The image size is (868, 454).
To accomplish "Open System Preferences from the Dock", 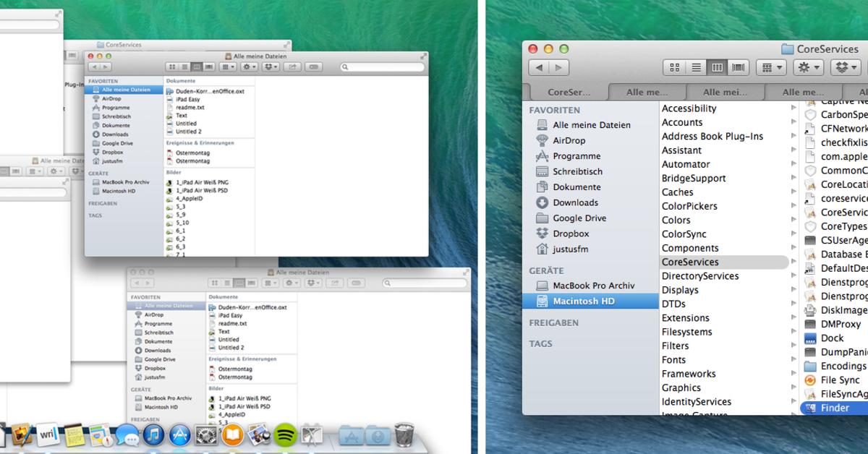I will click(206, 434).
